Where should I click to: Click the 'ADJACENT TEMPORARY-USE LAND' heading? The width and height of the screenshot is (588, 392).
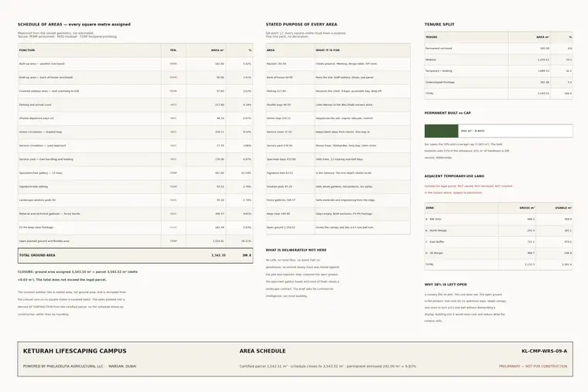[x=454, y=176]
